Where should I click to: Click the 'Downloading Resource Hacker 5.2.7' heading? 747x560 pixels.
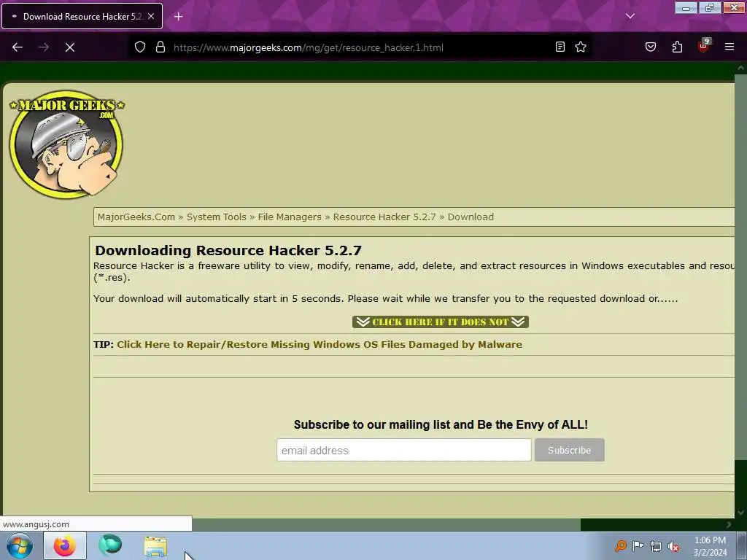click(228, 251)
